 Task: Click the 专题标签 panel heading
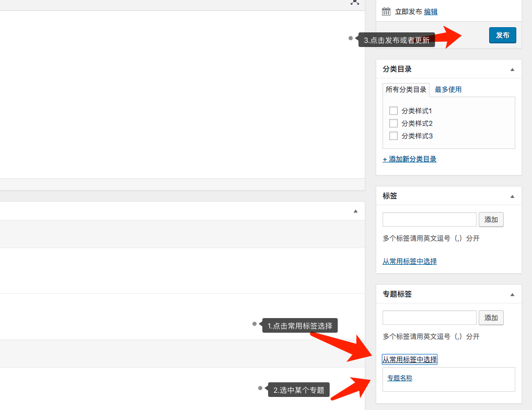pyautogui.click(x=397, y=294)
